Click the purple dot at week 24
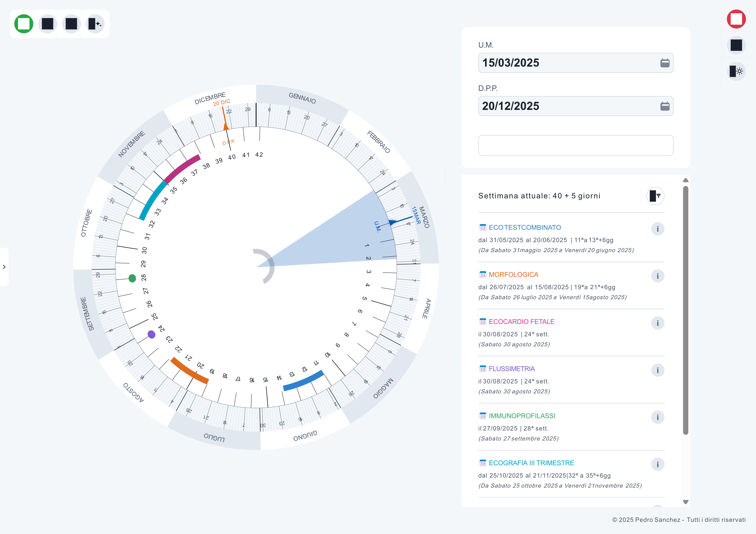 [151, 335]
